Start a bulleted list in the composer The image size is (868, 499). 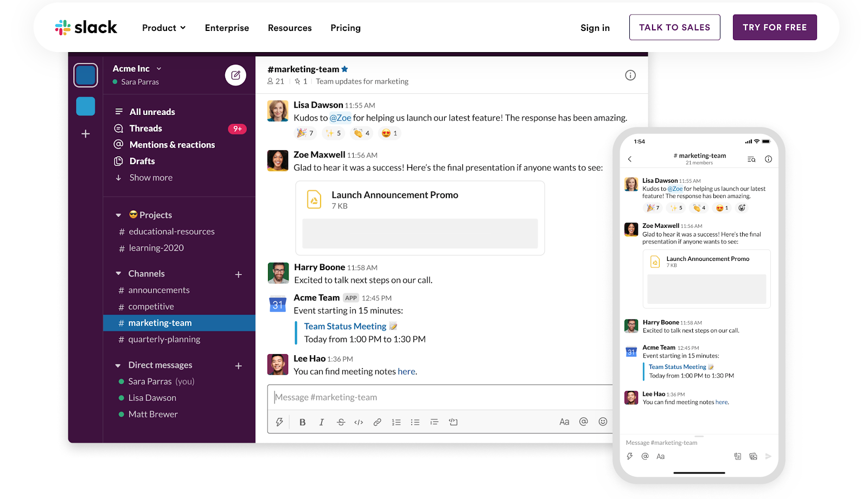(415, 422)
